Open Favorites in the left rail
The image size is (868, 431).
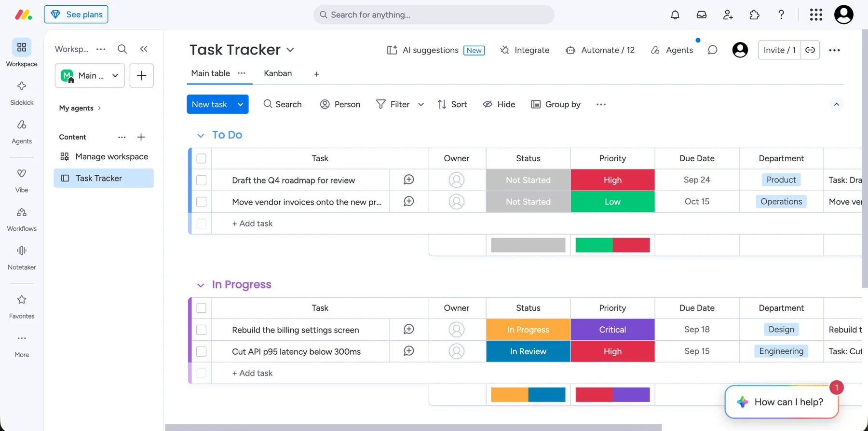click(22, 306)
